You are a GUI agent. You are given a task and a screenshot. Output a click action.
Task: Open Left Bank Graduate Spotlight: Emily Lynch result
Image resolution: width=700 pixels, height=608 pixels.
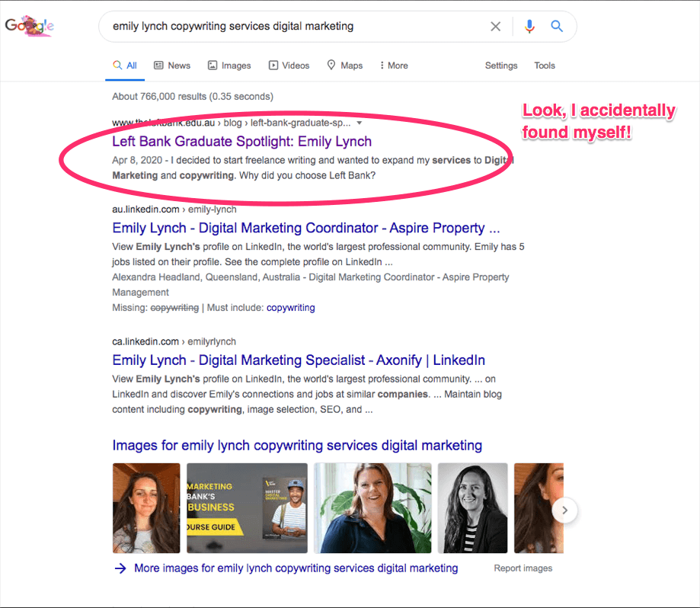pyautogui.click(x=241, y=141)
